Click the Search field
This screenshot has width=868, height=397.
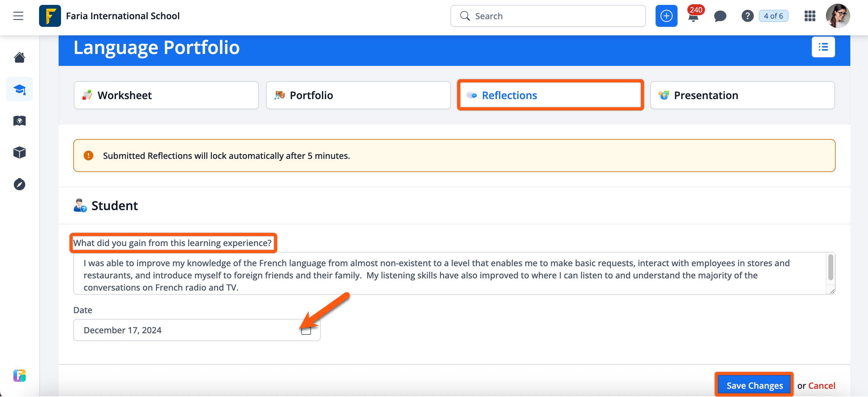tap(548, 16)
